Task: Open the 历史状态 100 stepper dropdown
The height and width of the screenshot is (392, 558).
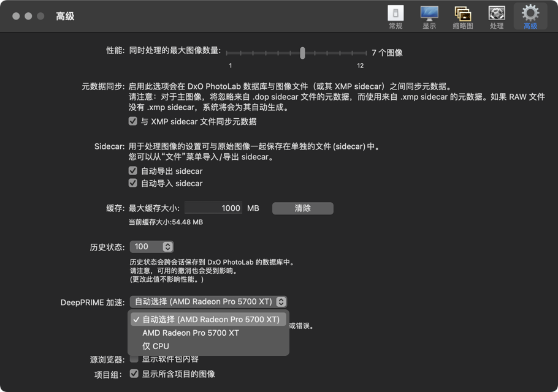Action: [151, 246]
